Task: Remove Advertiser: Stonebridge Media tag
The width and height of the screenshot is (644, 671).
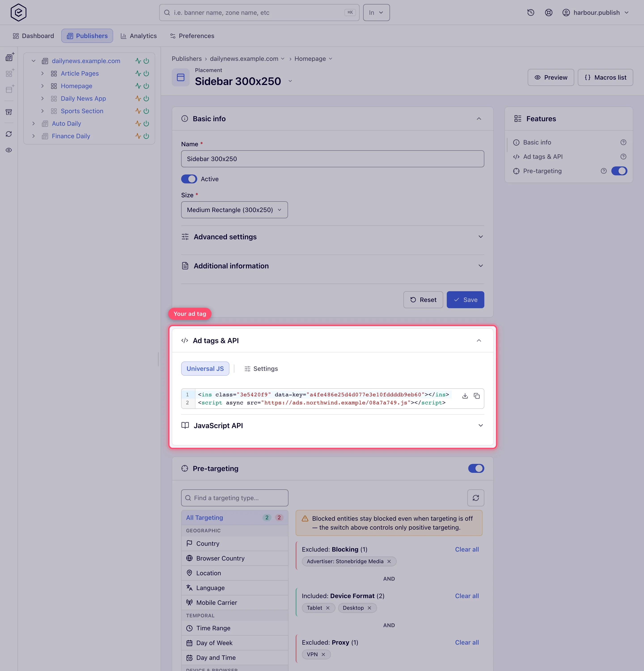Action: [x=389, y=561]
